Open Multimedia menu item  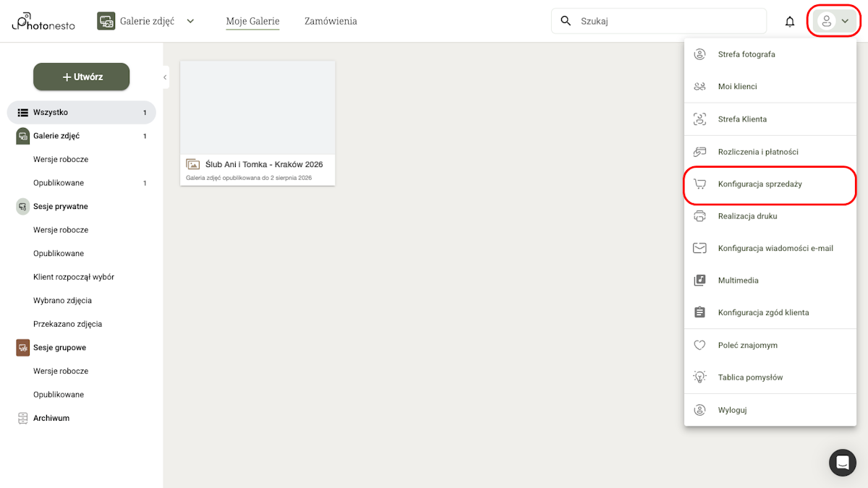point(770,280)
